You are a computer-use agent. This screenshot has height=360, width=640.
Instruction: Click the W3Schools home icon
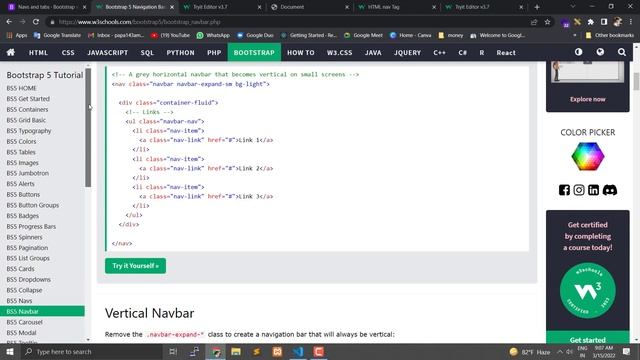11,52
